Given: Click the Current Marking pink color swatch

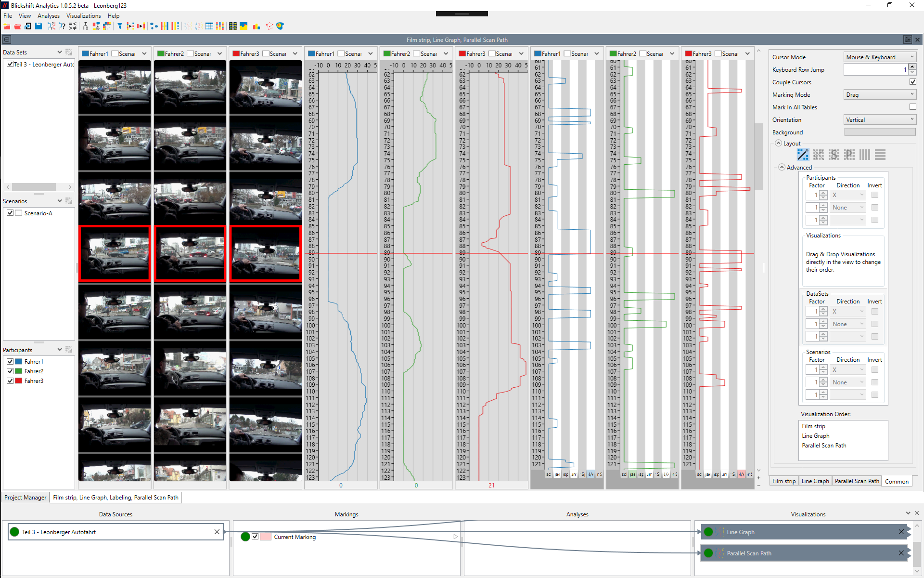Looking at the screenshot, I should 266,537.
